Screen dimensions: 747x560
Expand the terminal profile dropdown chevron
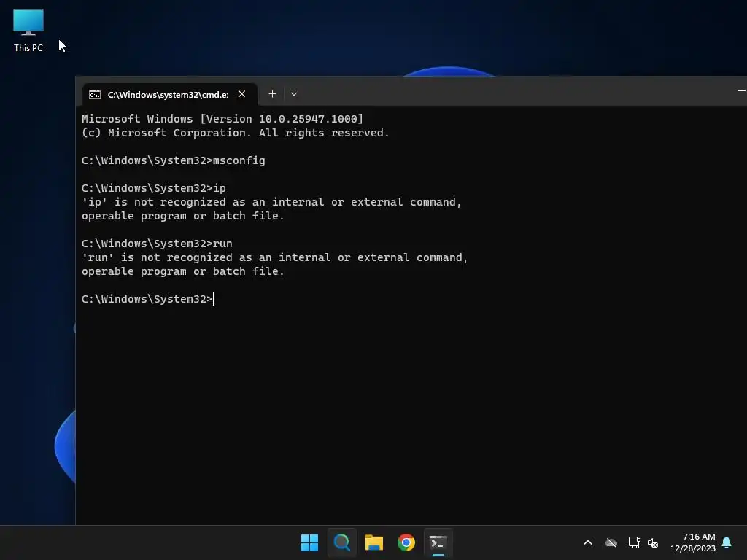click(x=294, y=94)
